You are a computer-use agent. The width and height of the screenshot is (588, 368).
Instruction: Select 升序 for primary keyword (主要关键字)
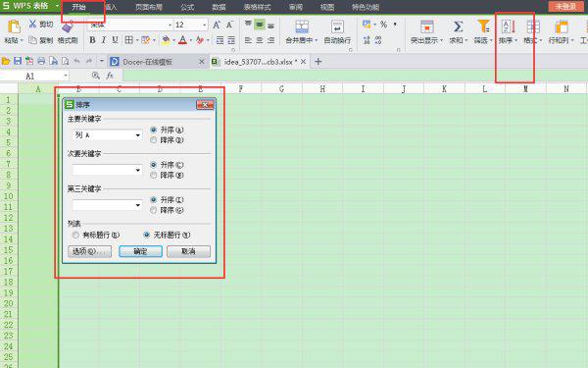(154, 130)
